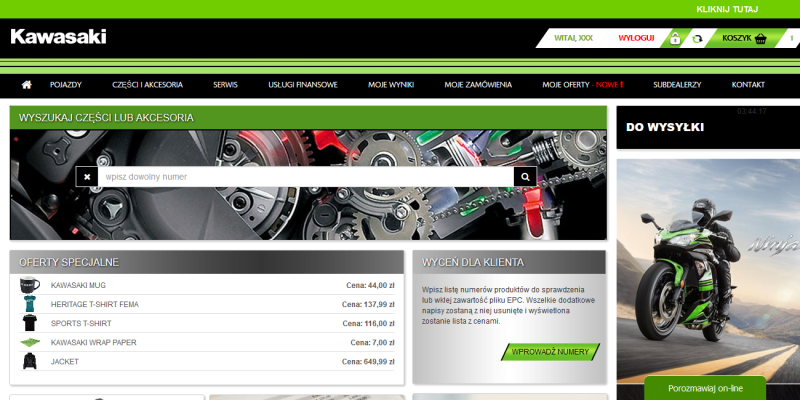Open the Porozmawiaj on-line chat button
This screenshot has height=400, width=800.
click(704, 389)
